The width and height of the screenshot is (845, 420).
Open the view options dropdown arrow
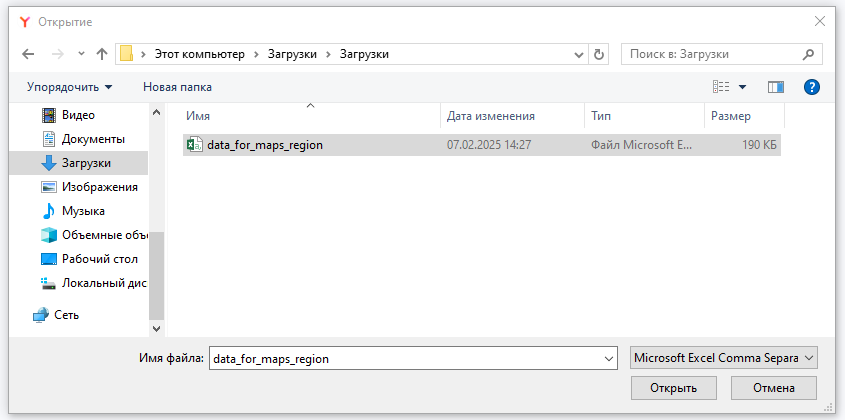(x=743, y=87)
